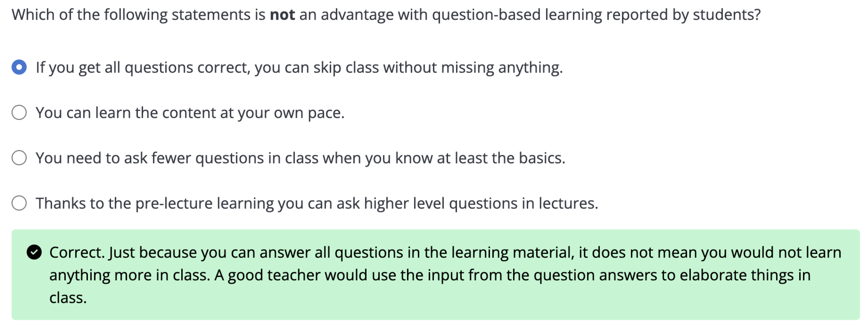Pick the 'higher level questions in lectures' radio button
The width and height of the screenshot is (868, 329).
(x=19, y=203)
